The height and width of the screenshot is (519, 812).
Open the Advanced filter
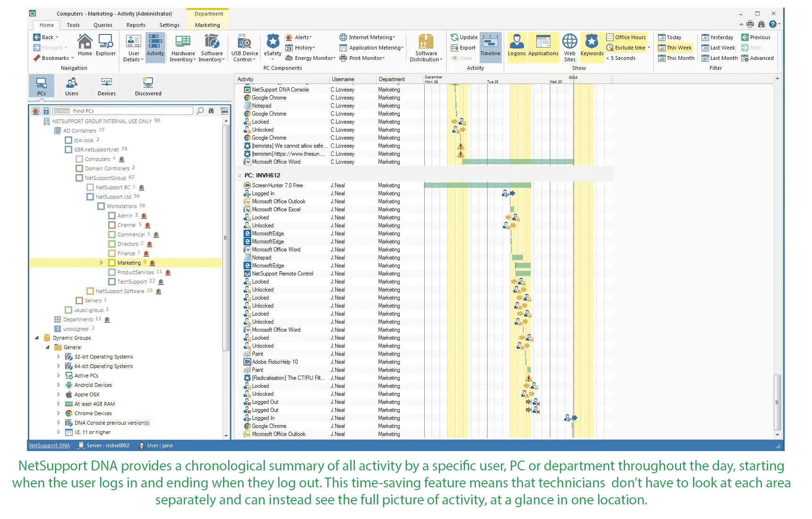[757, 58]
